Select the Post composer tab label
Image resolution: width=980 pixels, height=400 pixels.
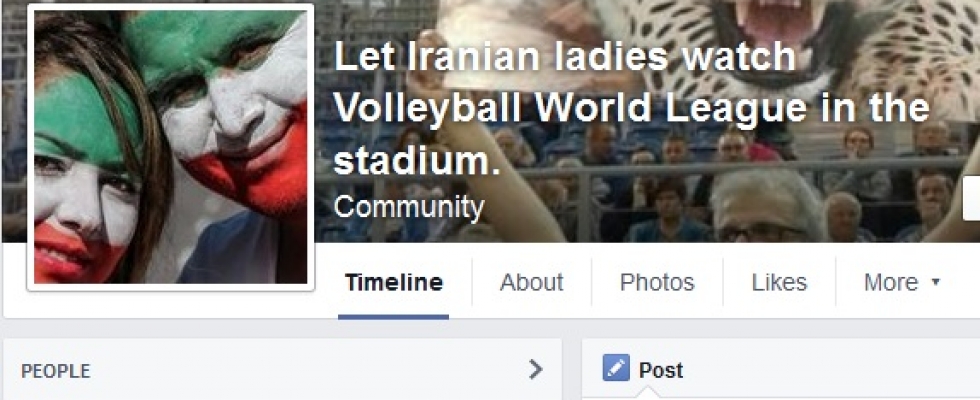coord(661,370)
